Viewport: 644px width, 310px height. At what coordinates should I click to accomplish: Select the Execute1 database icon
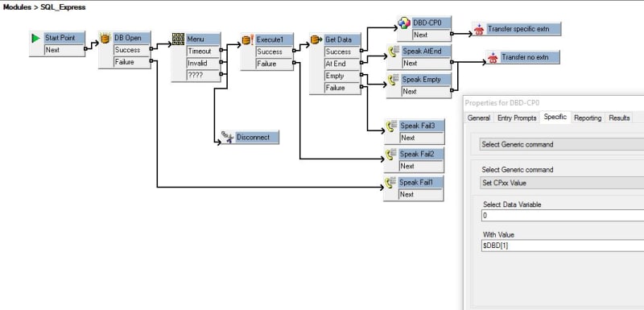coord(248,39)
